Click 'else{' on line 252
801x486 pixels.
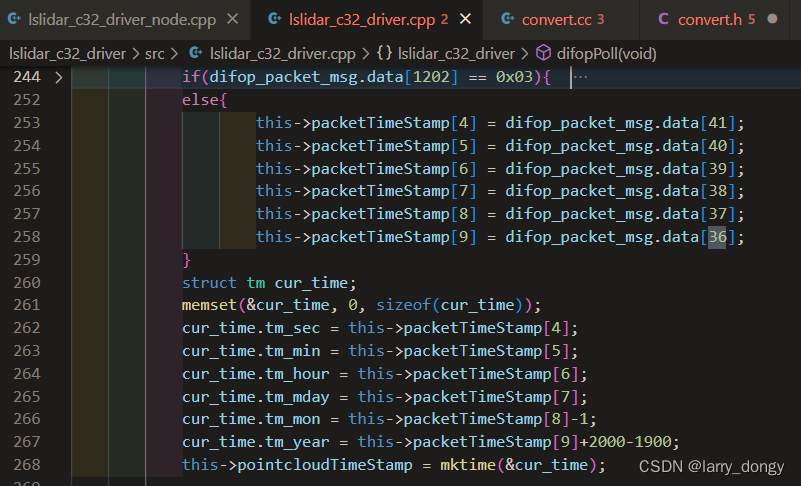coord(204,100)
